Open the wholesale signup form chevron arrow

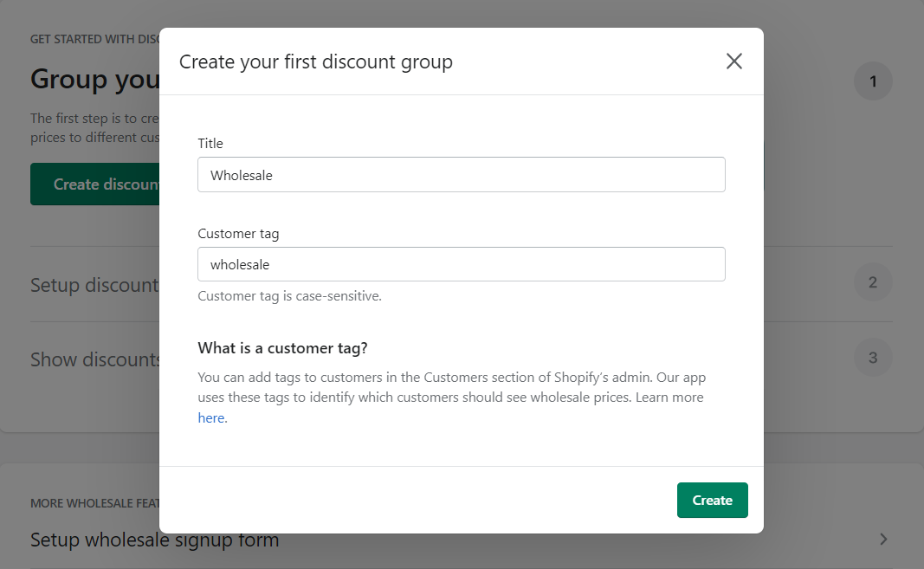884,539
